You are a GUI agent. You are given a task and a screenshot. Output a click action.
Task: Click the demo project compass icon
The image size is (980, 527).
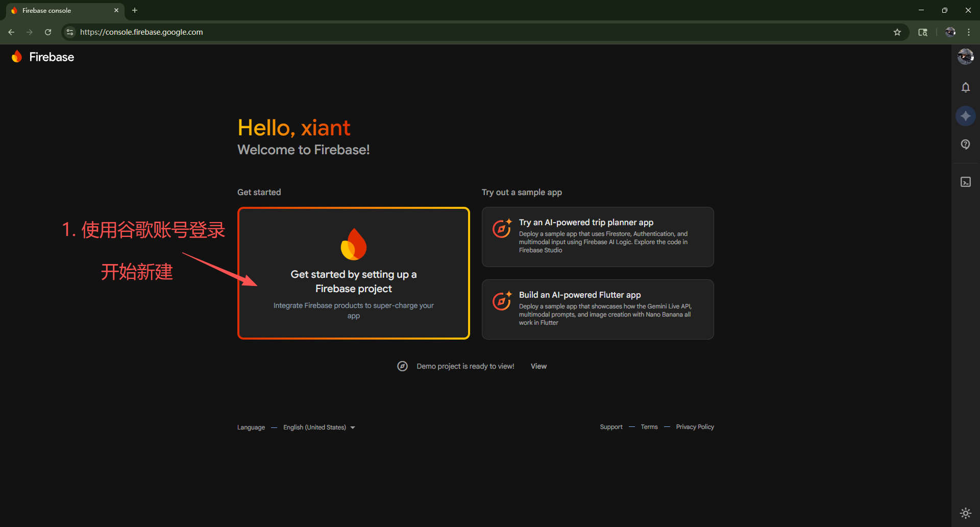pos(402,366)
